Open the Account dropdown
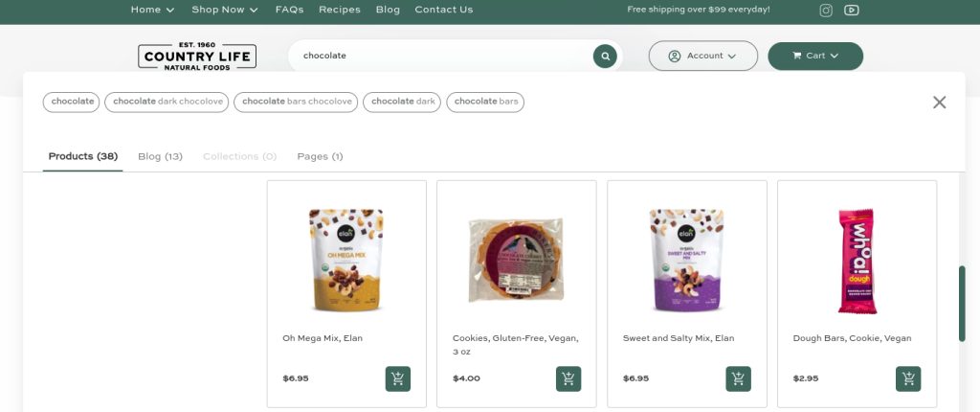 702,56
